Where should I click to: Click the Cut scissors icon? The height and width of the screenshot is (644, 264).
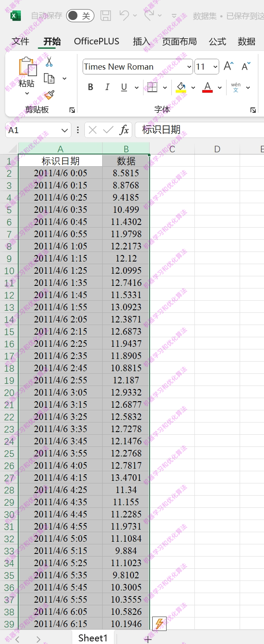tap(49, 62)
